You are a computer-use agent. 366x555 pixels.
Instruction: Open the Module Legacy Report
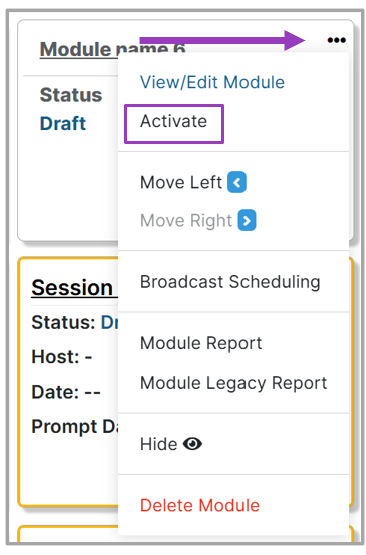click(234, 383)
